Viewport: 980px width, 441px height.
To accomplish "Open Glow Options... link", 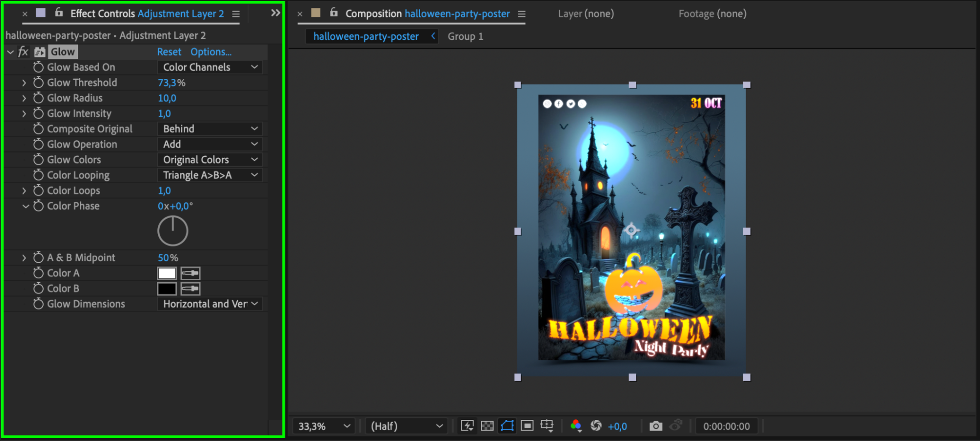I will (x=211, y=52).
